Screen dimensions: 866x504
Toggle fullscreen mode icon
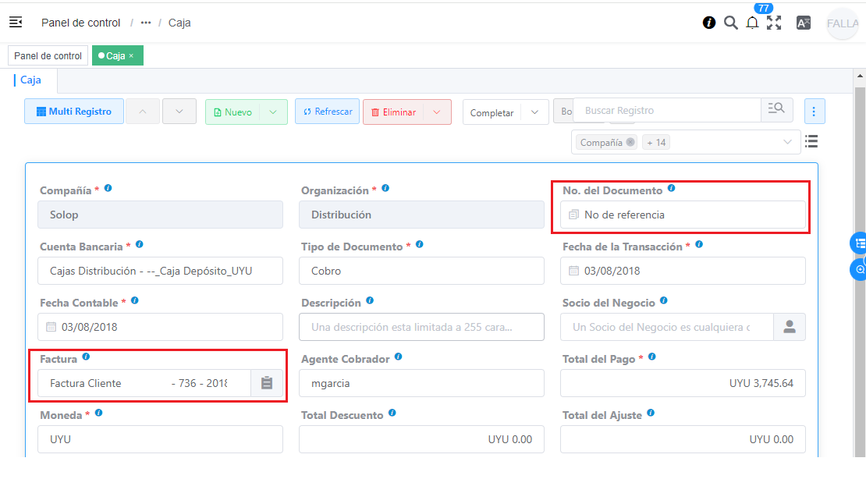coord(774,23)
